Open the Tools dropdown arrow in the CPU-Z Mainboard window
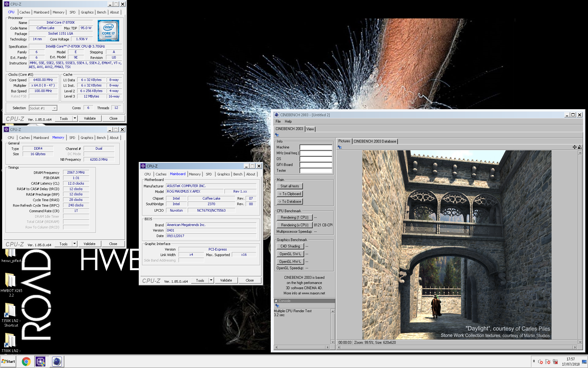 [x=211, y=280]
